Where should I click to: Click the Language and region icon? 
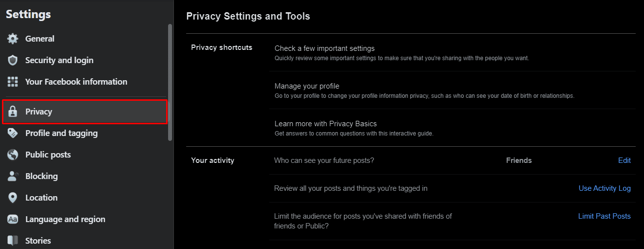(x=13, y=219)
